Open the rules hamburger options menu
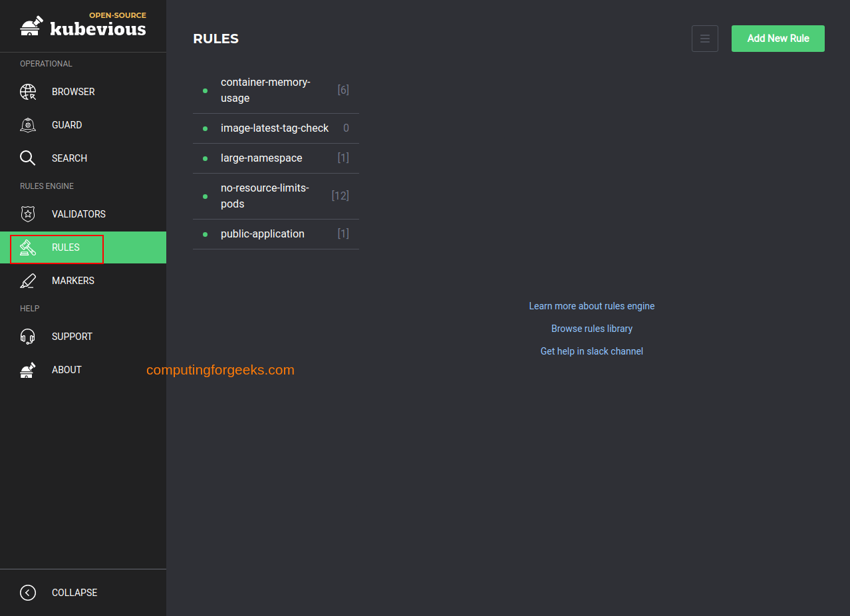The height and width of the screenshot is (616, 850). [x=704, y=39]
